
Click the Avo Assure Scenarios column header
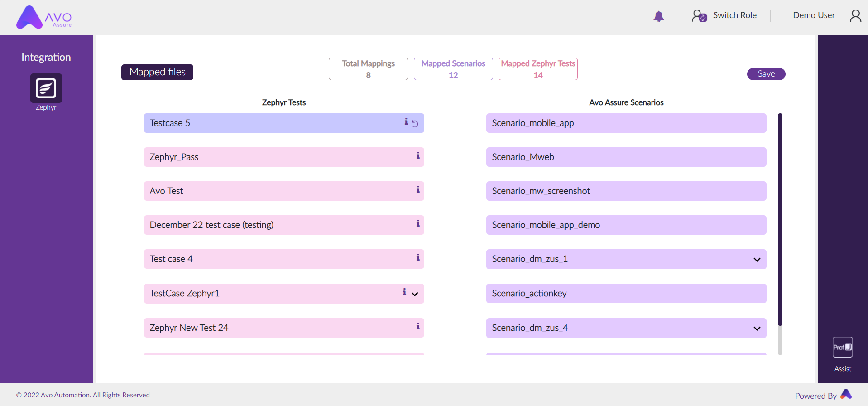tap(626, 102)
